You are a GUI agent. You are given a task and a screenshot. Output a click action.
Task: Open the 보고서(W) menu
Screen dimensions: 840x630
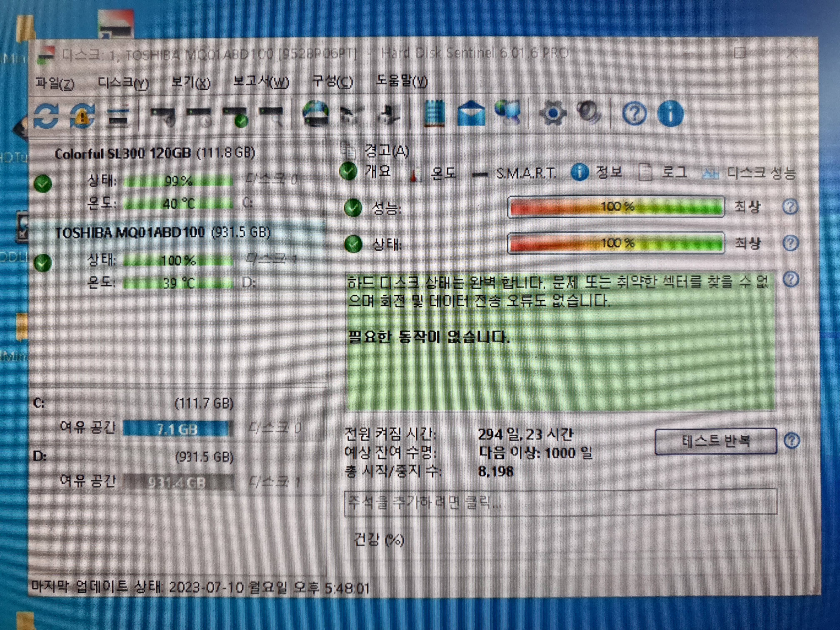tap(261, 82)
